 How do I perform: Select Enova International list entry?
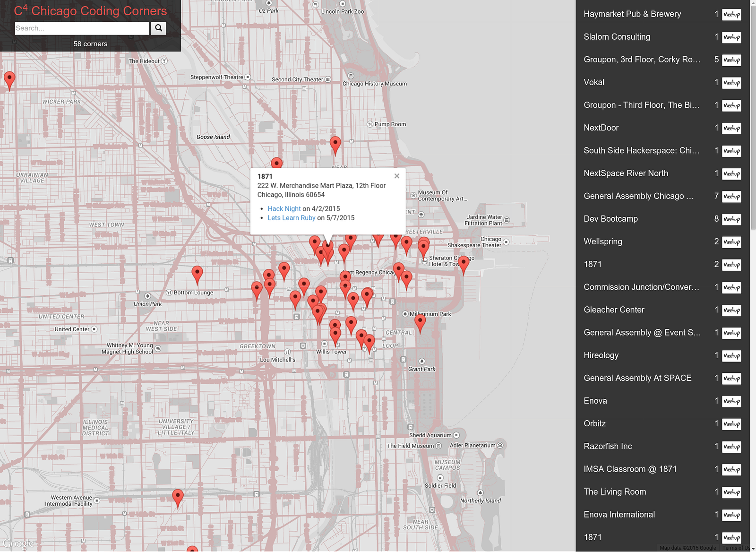619,515
